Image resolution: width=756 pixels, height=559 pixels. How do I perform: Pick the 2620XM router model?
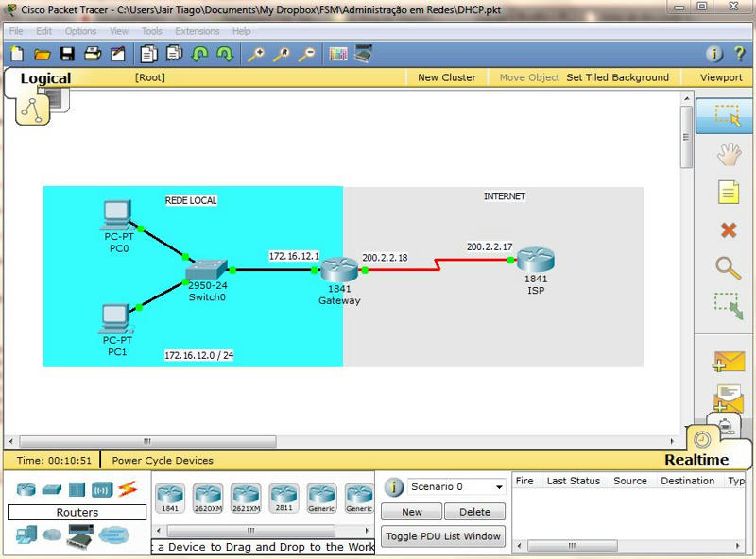tap(208, 498)
